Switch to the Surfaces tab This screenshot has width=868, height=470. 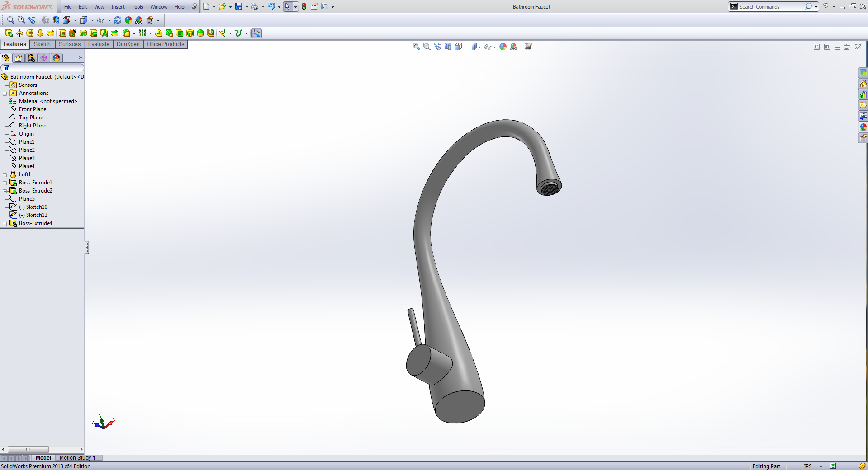click(70, 44)
